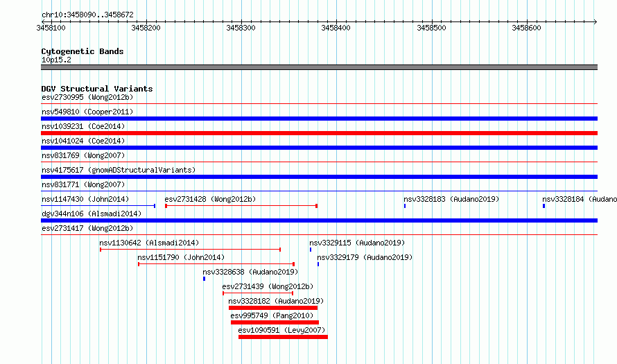Select the nsv1147430 (John2014) variant label
This screenshot has height=364, width=617.
[x=85, y=199]
